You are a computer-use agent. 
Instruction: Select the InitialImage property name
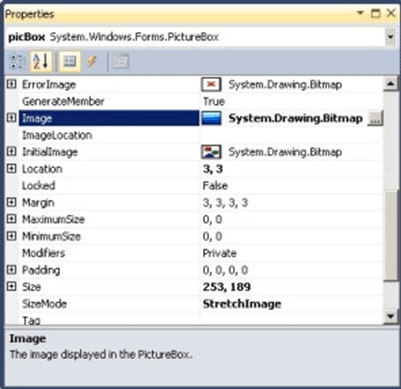point(50,152)
